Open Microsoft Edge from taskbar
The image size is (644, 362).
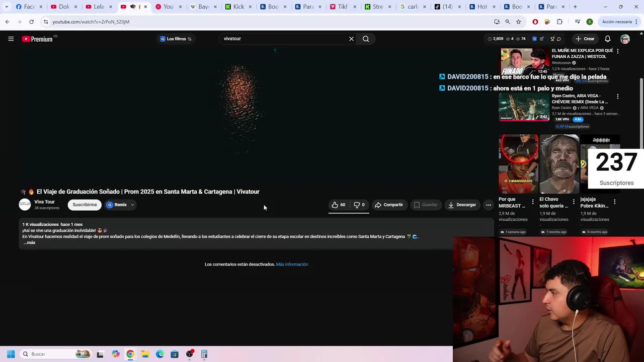coord(159,354)
